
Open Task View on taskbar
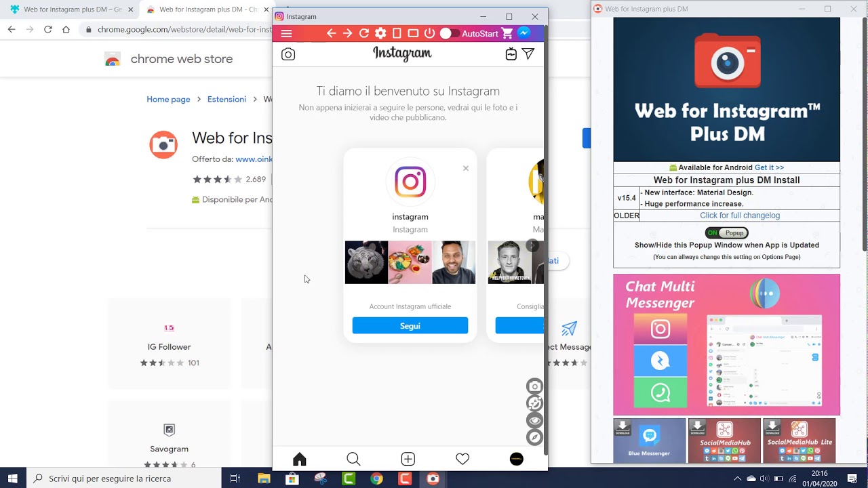pyautogui.click(x=235, y=479)
